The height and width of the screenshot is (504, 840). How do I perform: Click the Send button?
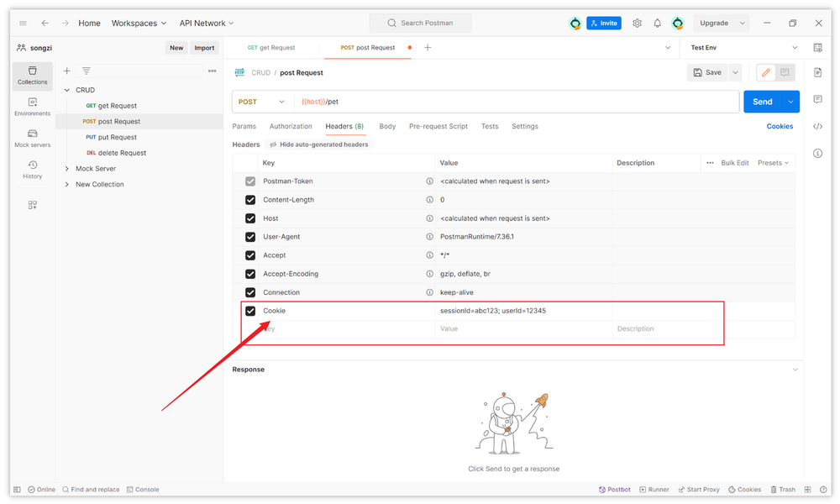[x=762, y=102]
